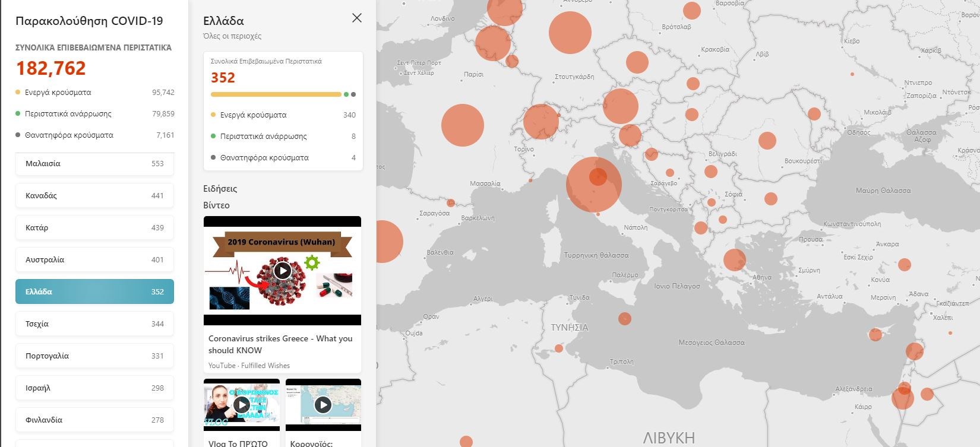This screenshot has height=447, width=980.
Task: Open Τσεχία country statistics
Action: point(94,324)
